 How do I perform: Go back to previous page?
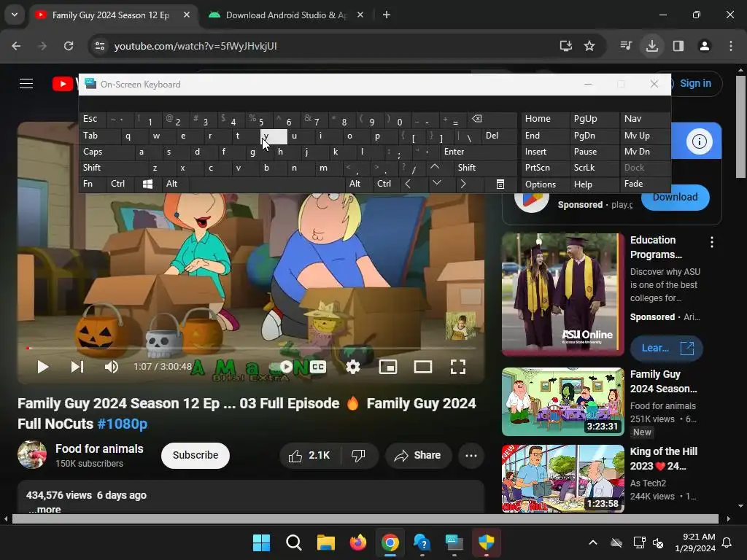[16, 46]
